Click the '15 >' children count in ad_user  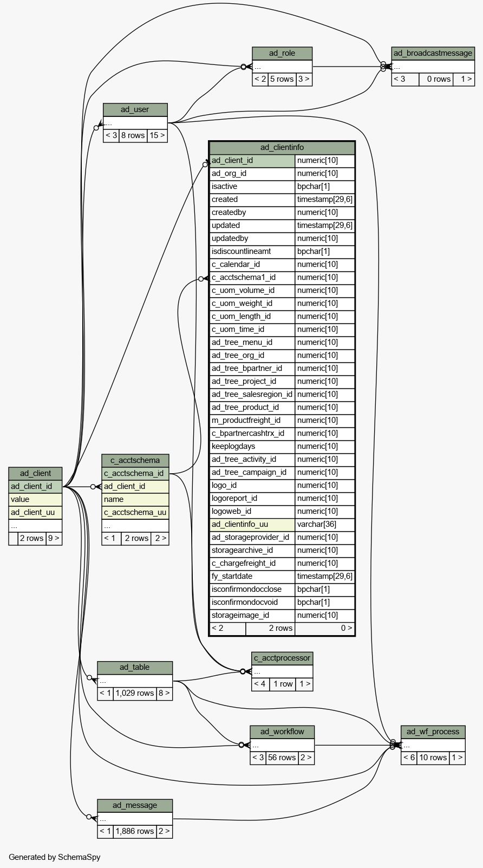pos(157,135)
